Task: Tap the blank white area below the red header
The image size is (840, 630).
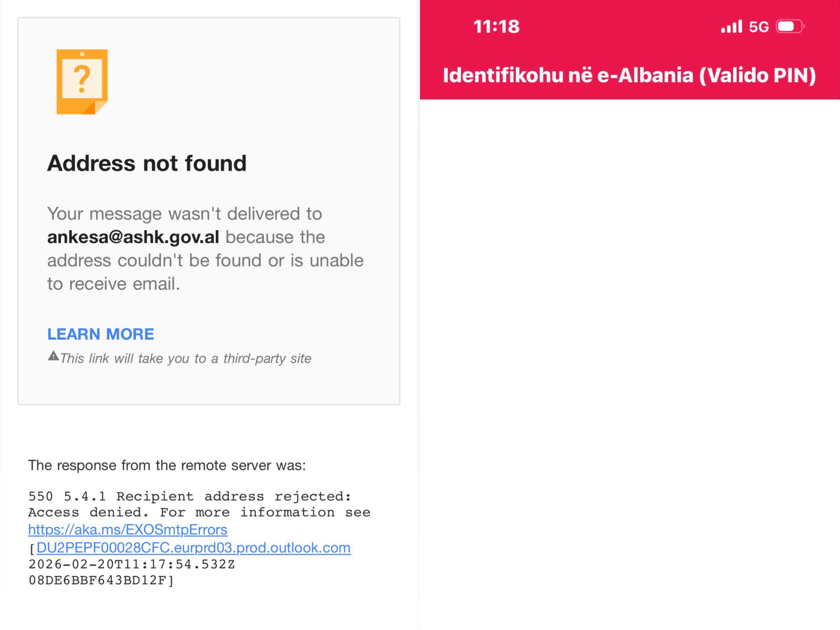Action: [x=629, y=342]
